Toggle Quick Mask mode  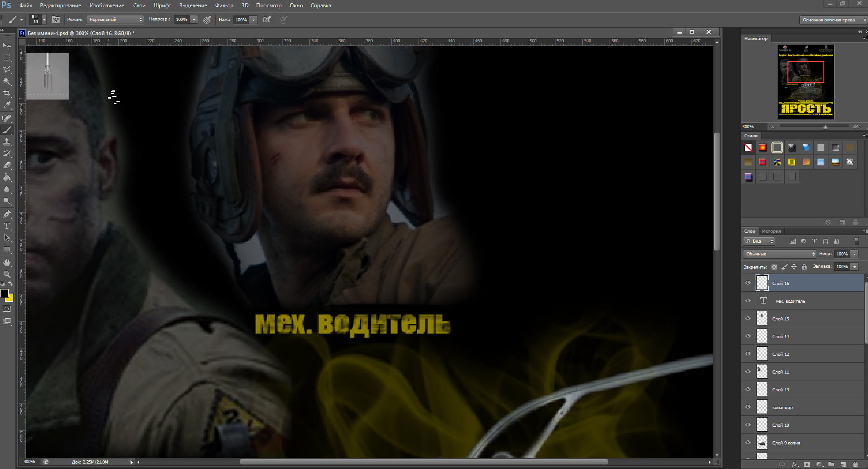(7, 309)
